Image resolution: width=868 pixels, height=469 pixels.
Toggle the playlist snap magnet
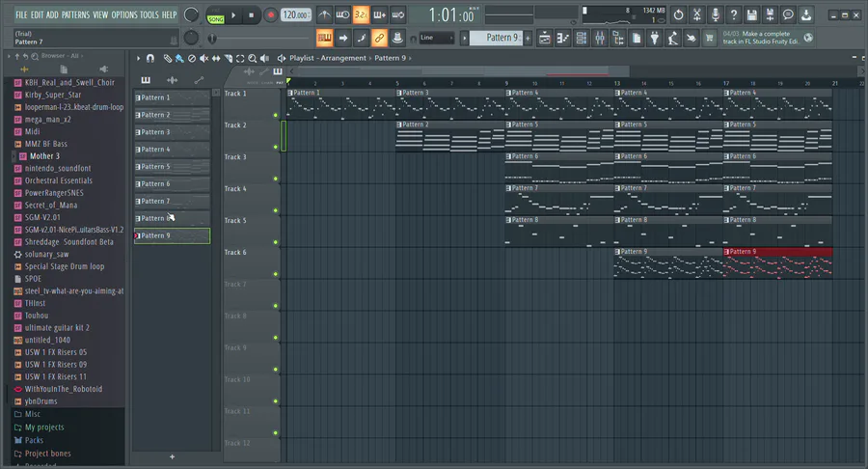click(150, 58)
